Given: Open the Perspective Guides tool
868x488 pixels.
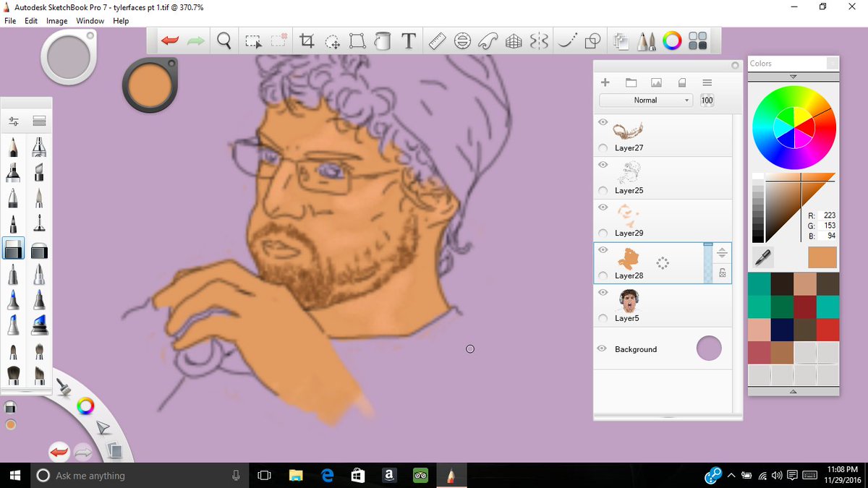Looking at the screenshot, I should [x=514, y=41].
